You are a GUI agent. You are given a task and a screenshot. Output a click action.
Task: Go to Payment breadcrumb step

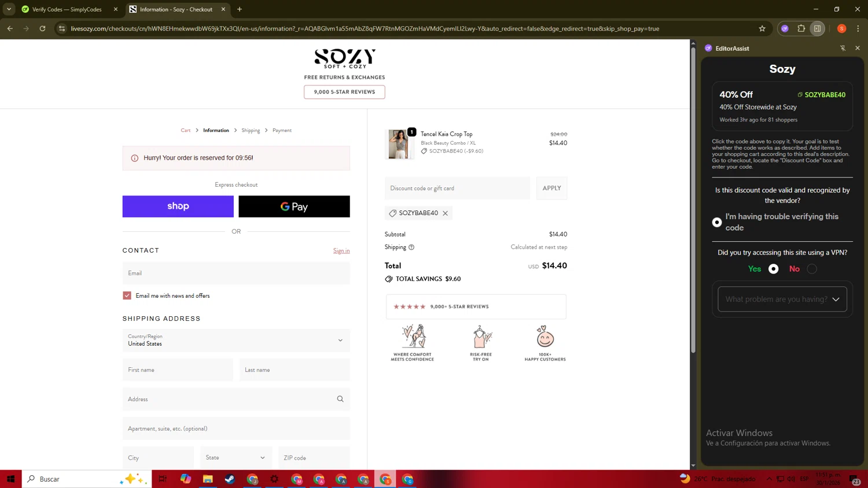282,130
